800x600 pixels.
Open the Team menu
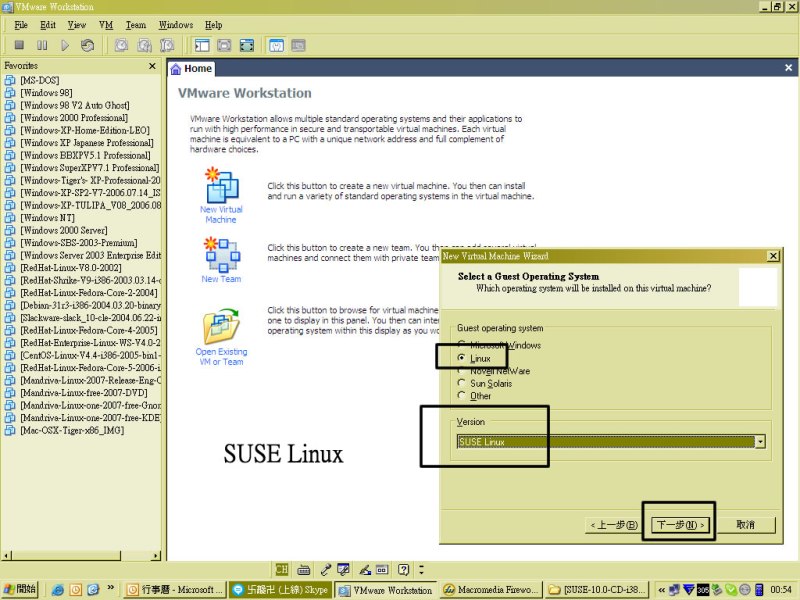coord(136,25)
